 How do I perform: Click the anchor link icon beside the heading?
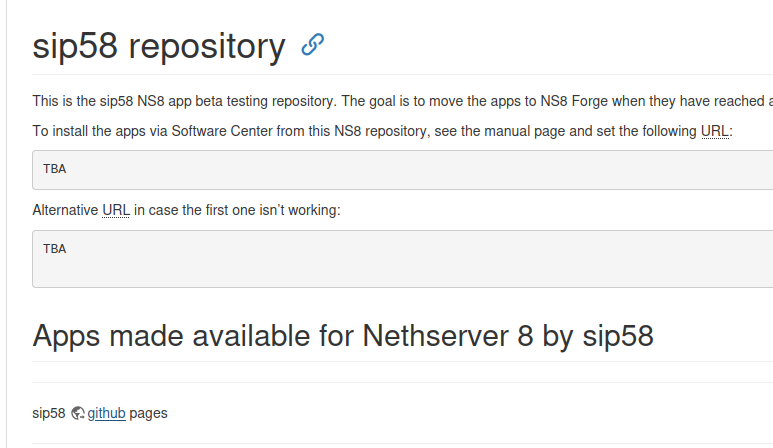click(312, 45)
